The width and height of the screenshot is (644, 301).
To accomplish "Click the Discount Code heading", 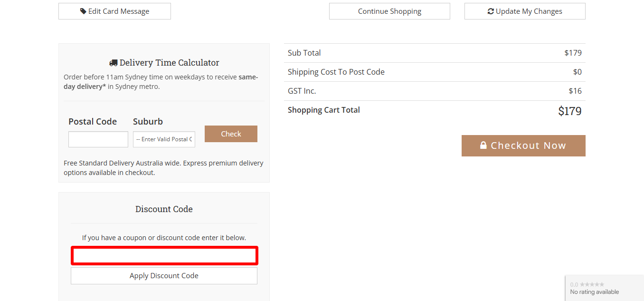I will (x=164, y=209).
